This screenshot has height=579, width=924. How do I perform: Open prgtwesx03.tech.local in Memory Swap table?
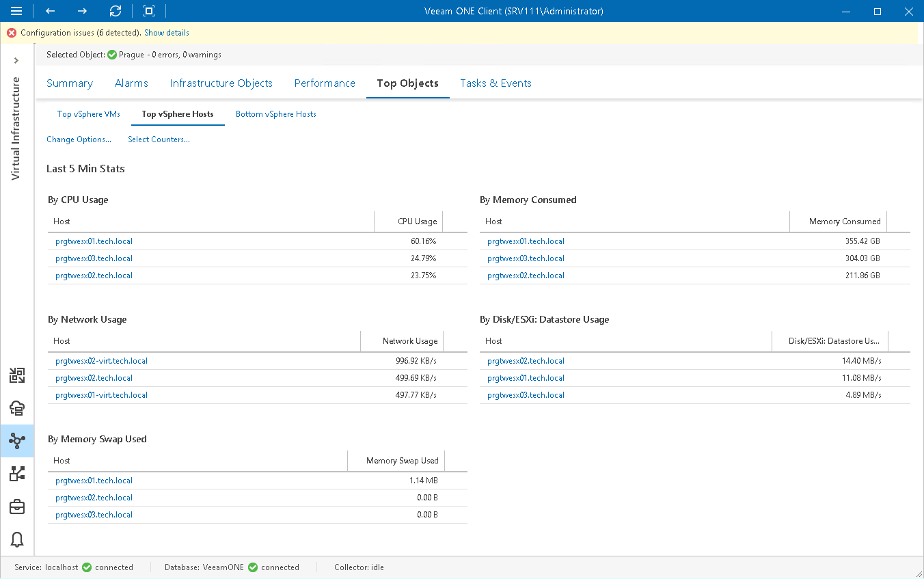94,515
